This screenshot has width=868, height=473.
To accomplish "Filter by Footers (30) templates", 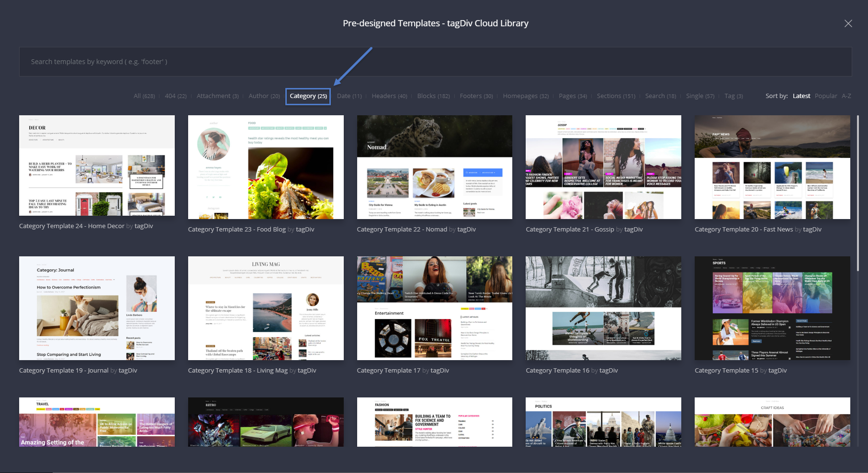I will coord(476,96).
